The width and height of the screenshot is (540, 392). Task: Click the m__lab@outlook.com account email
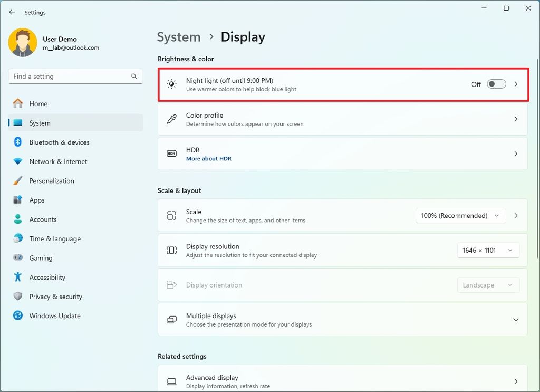tap(71, 48)
